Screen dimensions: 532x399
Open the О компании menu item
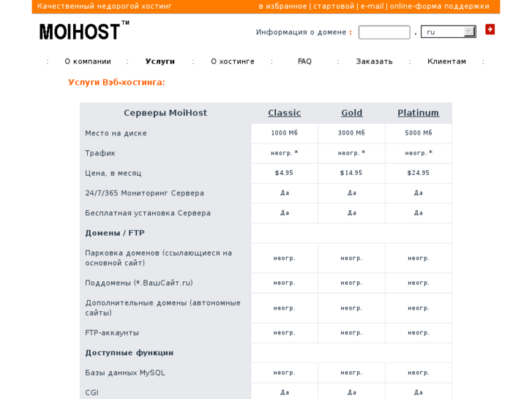tap(88, 61)
